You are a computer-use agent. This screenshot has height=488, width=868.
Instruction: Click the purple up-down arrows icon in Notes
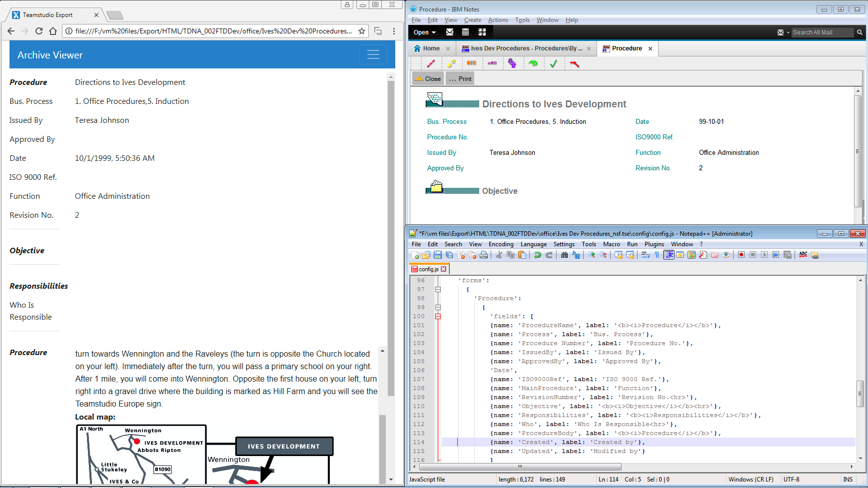512,63
